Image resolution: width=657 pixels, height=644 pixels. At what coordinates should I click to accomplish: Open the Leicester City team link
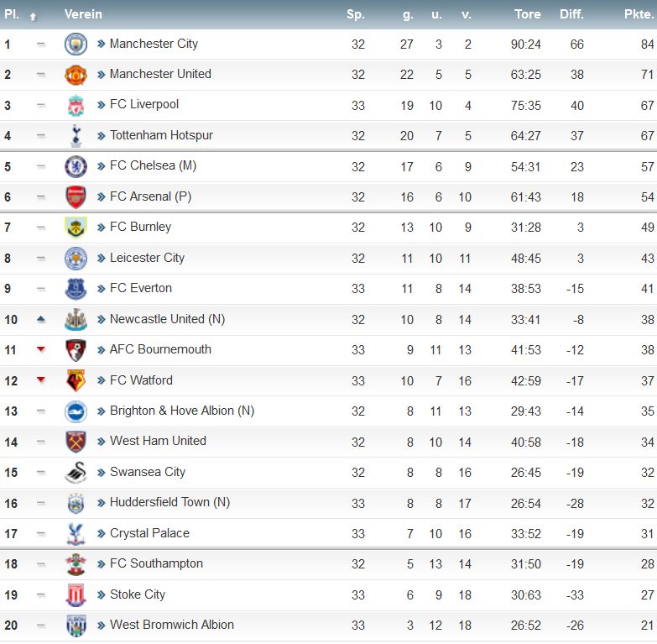coord(147,258)
